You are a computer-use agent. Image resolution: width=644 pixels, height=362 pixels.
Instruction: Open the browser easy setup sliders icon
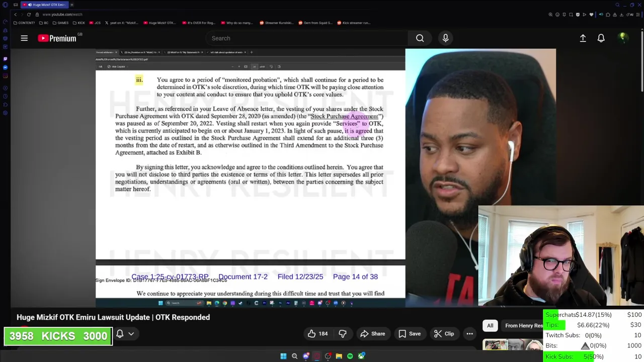(x=638, y=15)
